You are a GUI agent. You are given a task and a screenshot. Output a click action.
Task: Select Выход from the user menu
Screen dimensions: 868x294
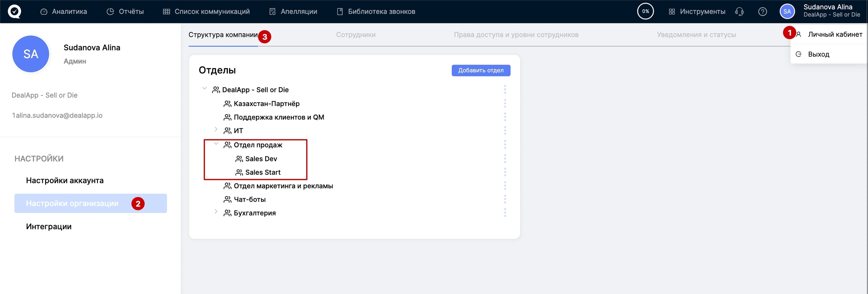click(818, 54)
